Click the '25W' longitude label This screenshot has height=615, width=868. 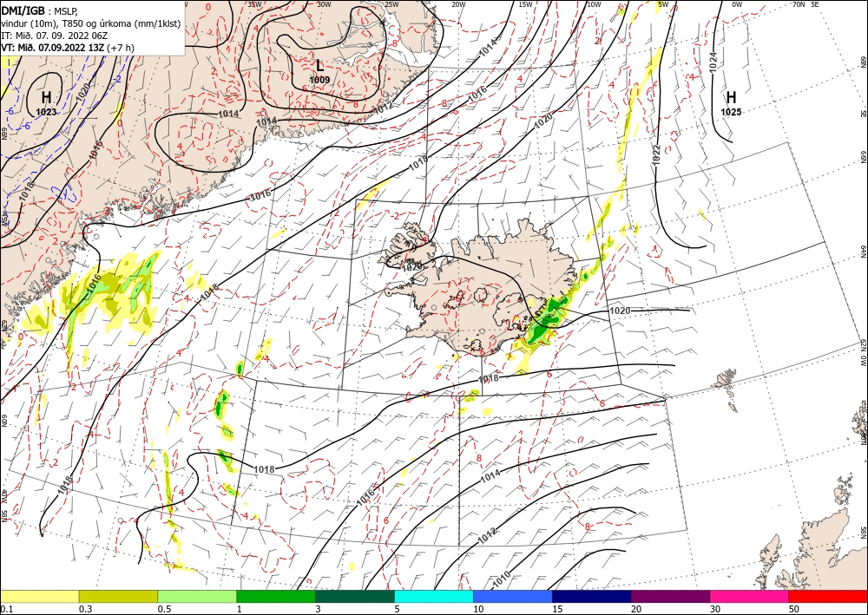[x=391, y=4]
